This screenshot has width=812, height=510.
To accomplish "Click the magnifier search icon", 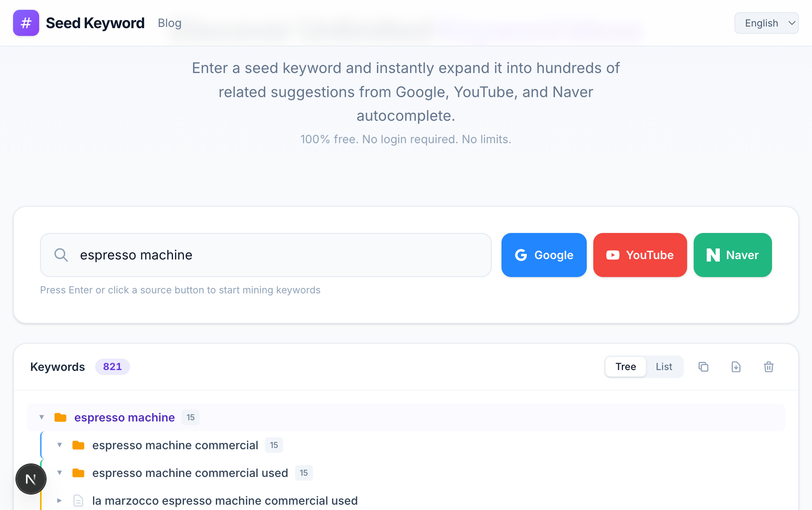I will pyautogui.click(x=61, y=255).
